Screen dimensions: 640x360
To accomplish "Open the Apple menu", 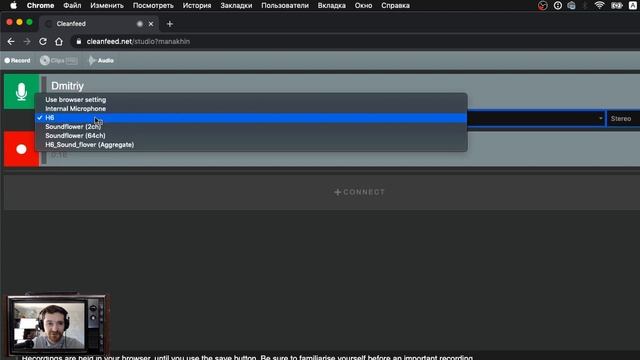I will coord(13,5).
